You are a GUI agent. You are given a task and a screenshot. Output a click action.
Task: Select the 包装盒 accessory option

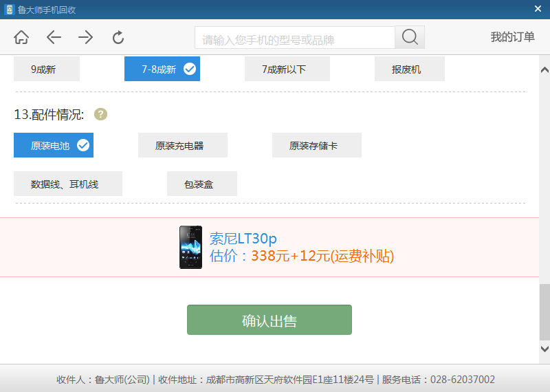pos(202,184)
